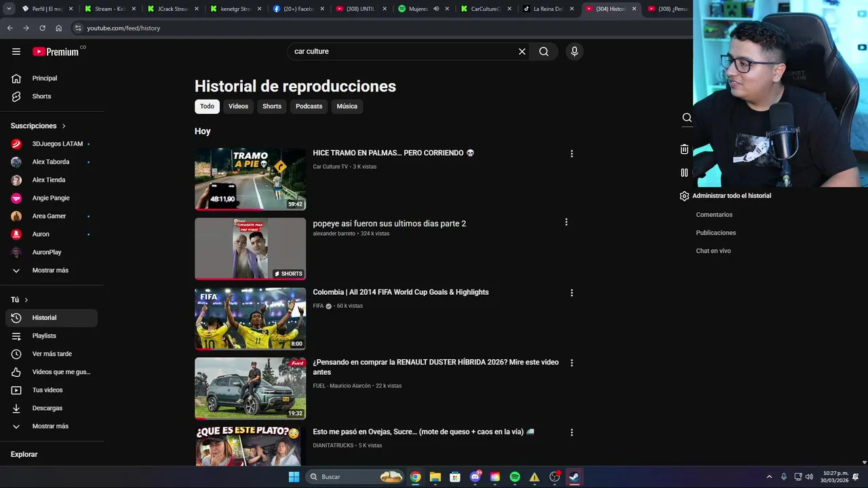Image resolution: width=868 pixels, height=488 pixels.
Task: Open Spotify from the taskbar
Action: coord(515,477)
